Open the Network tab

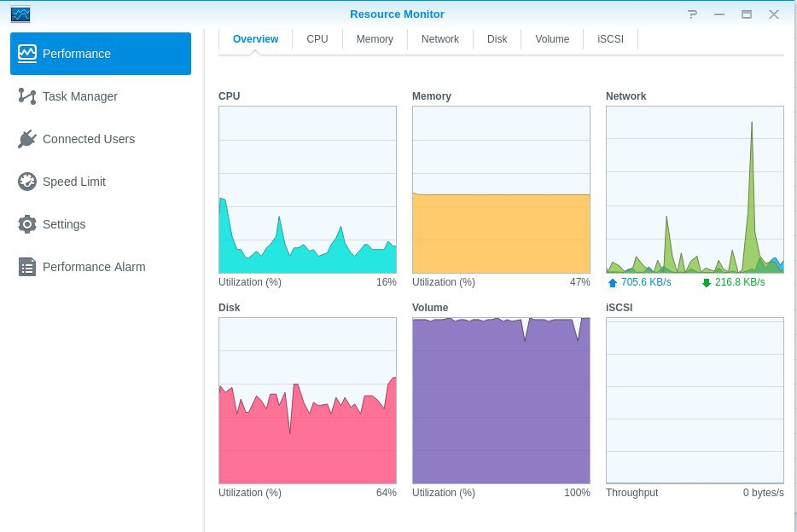[440, 39]
